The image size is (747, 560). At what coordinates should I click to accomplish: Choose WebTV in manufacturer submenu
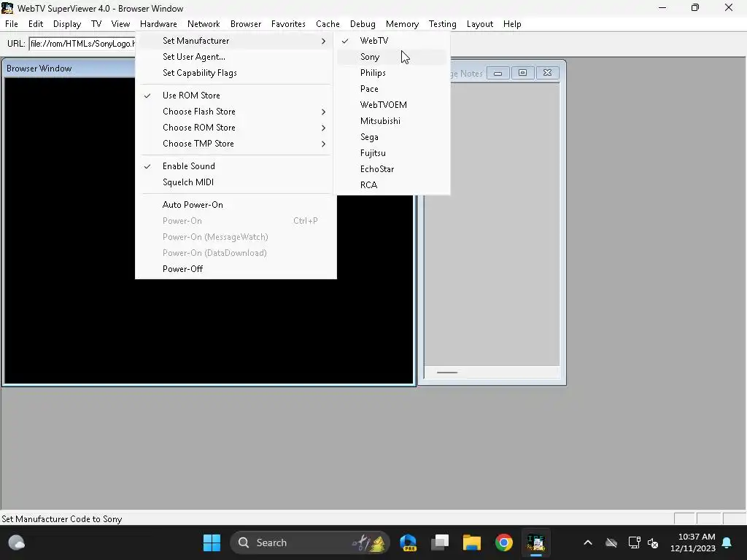coord(392,41)
